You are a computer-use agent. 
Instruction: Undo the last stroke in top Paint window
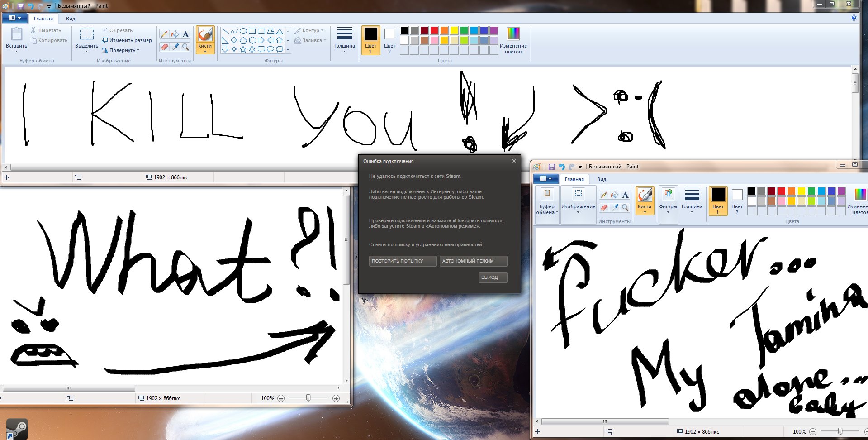31,6
